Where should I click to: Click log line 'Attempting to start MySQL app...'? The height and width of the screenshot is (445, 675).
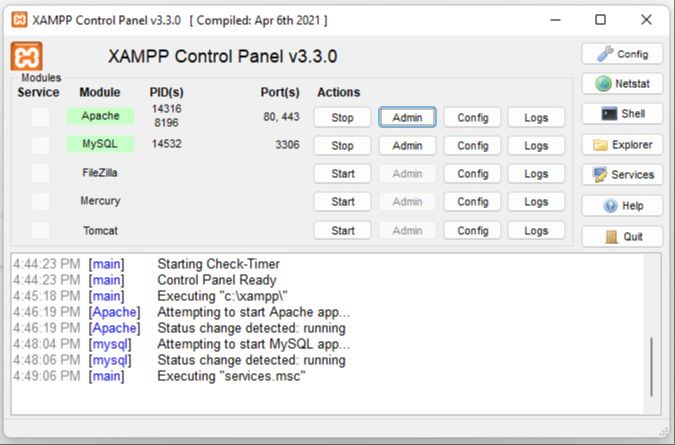coord(254,344)
